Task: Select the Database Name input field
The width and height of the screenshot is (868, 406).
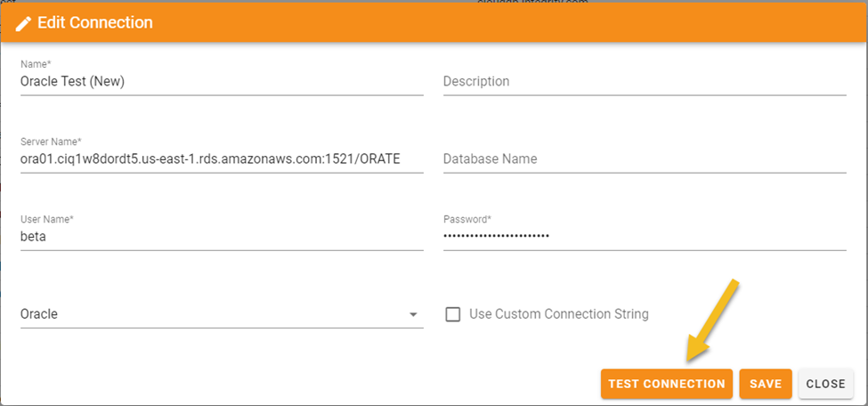Action: 644,159
